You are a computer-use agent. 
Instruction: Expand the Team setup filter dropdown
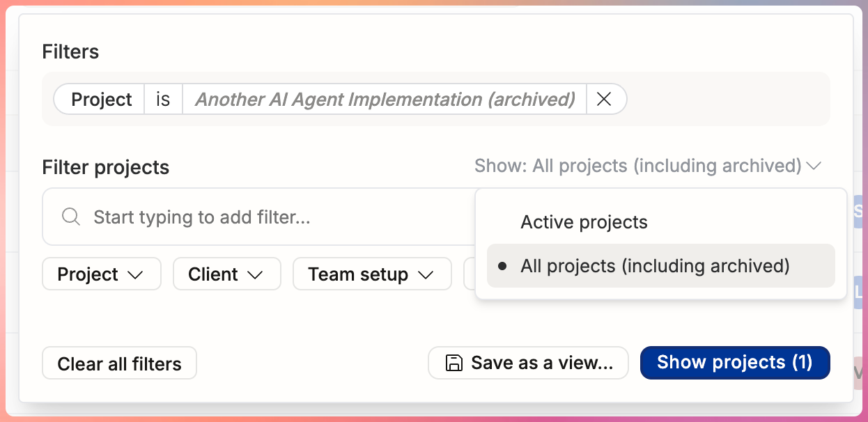pos(372,274)
